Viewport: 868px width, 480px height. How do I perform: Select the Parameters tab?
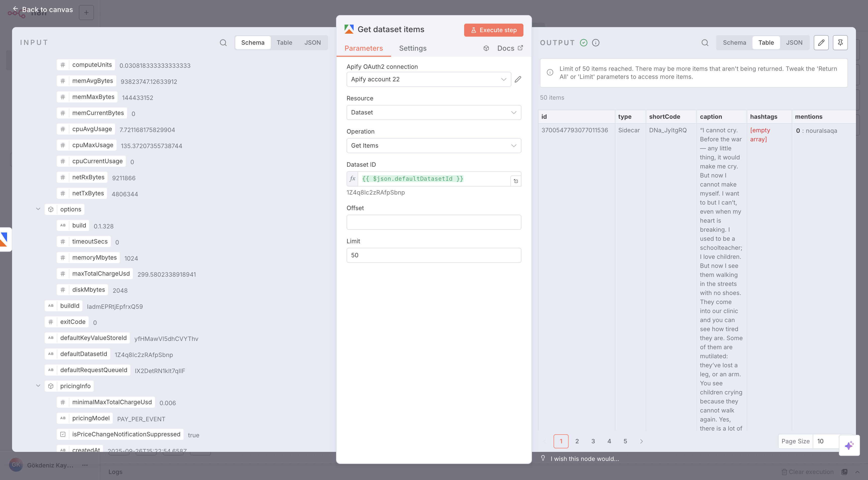click(x=364, y=48)
